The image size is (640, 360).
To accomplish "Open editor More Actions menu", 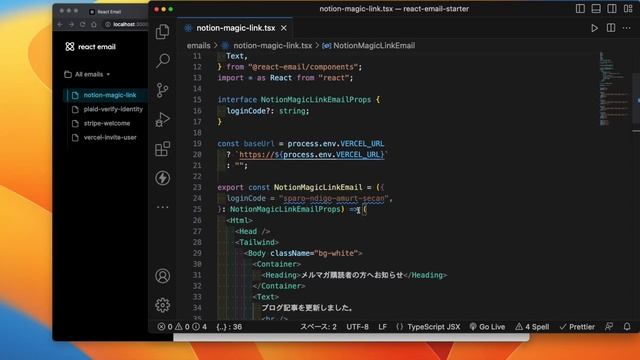I will 627,28.
